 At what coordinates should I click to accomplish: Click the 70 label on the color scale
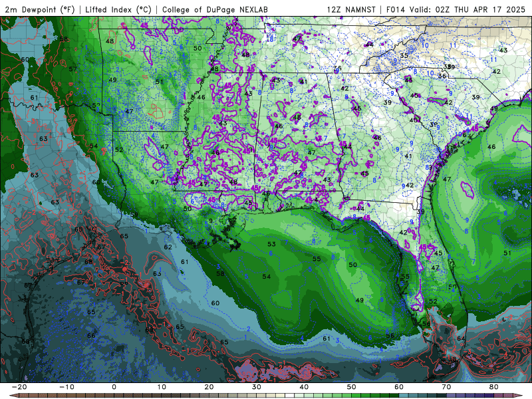point(446,387)
